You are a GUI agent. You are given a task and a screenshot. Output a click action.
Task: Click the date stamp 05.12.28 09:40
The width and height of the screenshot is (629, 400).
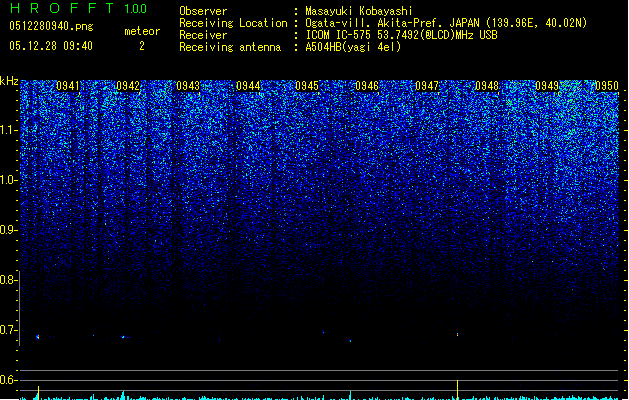(51, 46)
